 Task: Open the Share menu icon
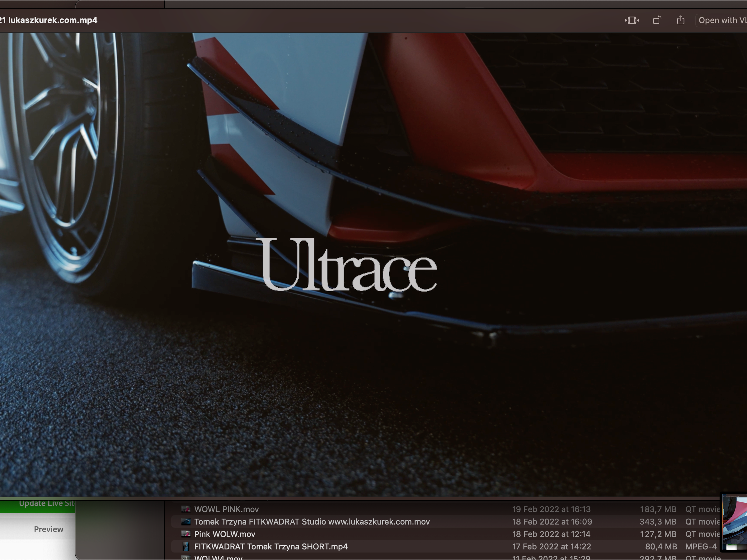[680, 20]
